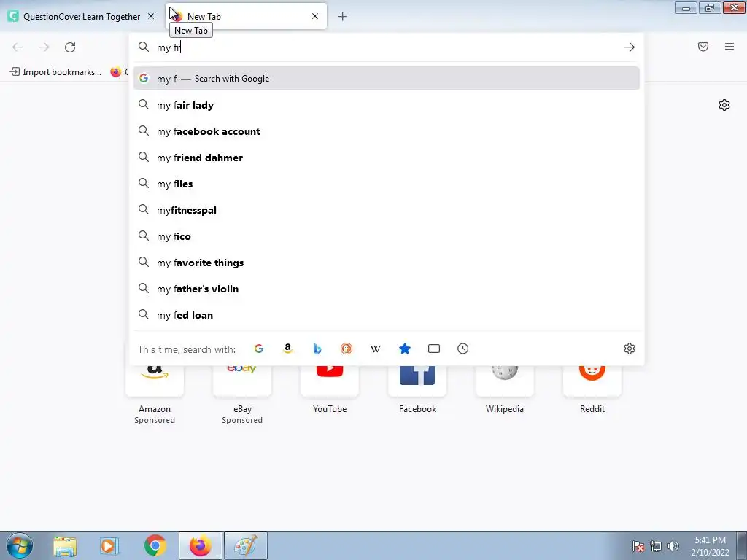Select the New Tab tab

(x=246, y=17)
